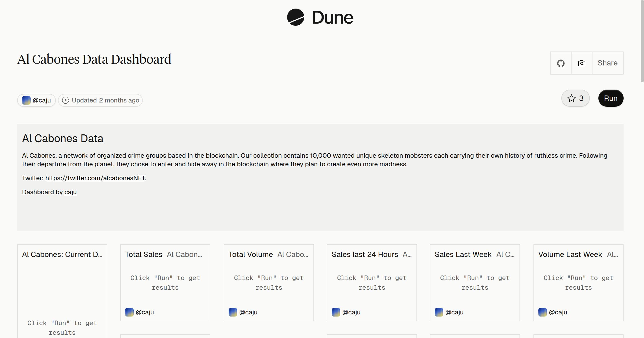Click 'Click Run to get results' in Total Sales
The width and height of the screenshot is (644, 338).
[165, 283]
